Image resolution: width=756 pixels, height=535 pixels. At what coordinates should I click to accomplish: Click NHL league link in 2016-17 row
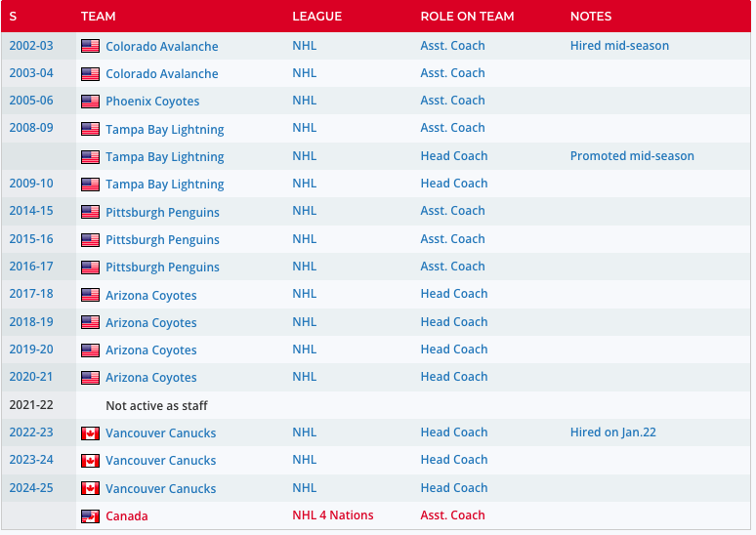coord(304,267)
